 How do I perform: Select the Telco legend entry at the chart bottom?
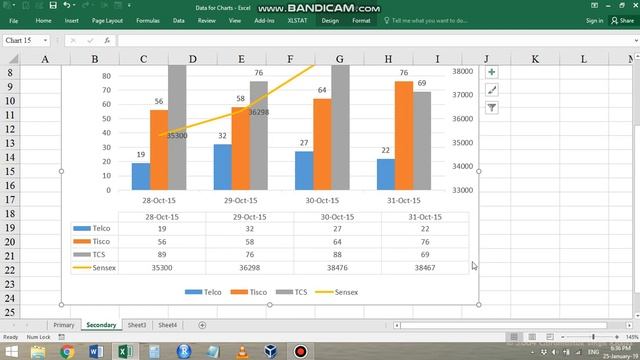pyautogui.click(x=203, y=292)
